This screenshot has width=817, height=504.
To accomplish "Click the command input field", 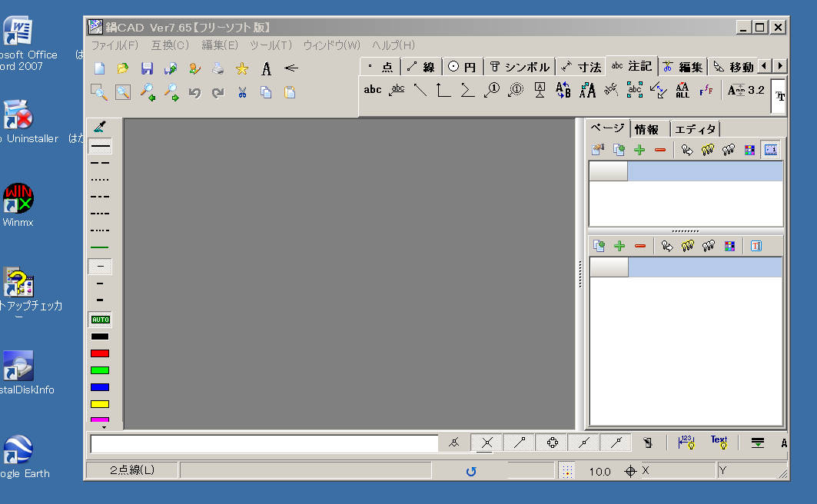I will pos(264,443).
